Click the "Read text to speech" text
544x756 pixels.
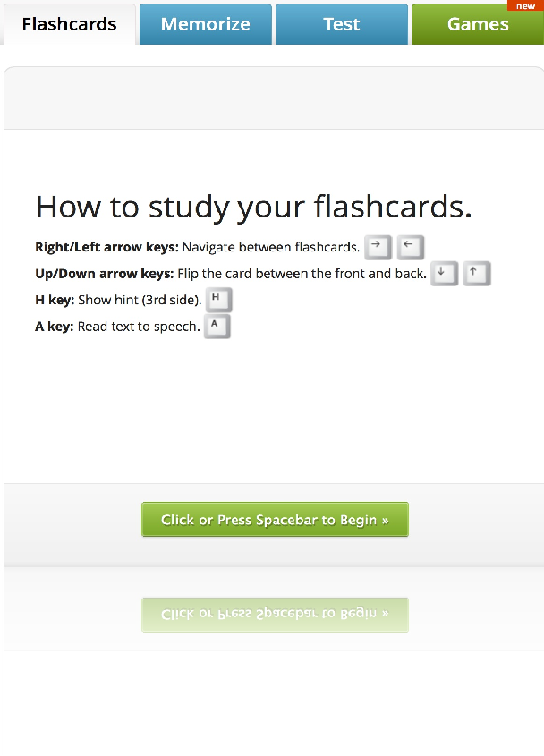pos(139,327)
